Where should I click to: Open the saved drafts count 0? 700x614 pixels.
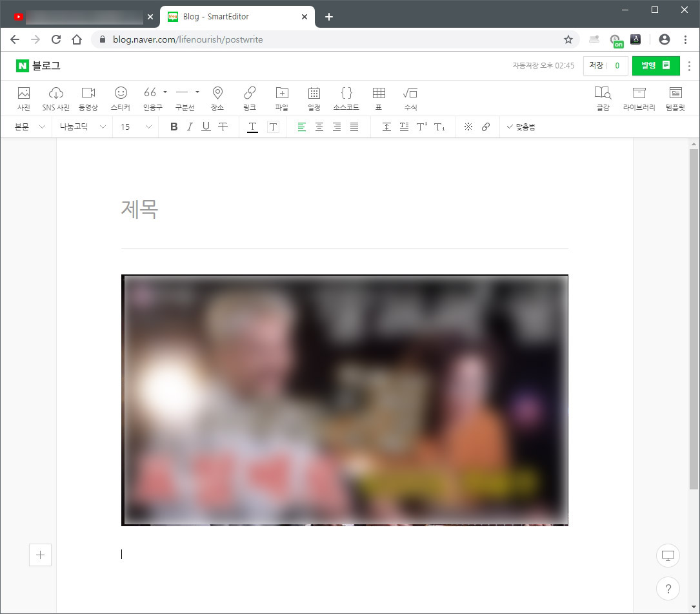tap(617, 66)
